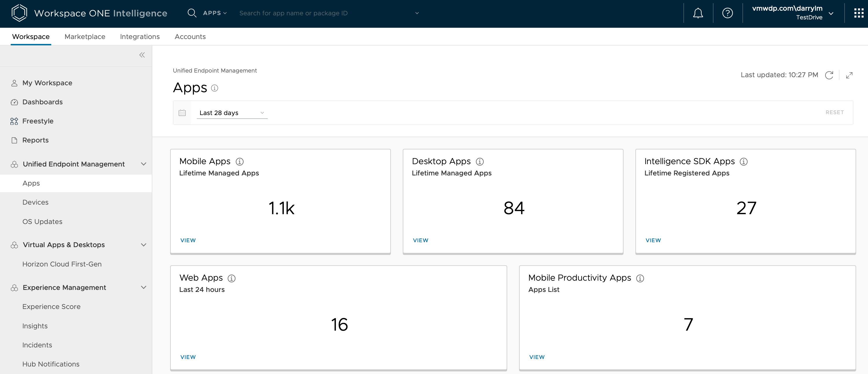
Task: Open the Last 28 days dropdown
Action: [232, 113]
